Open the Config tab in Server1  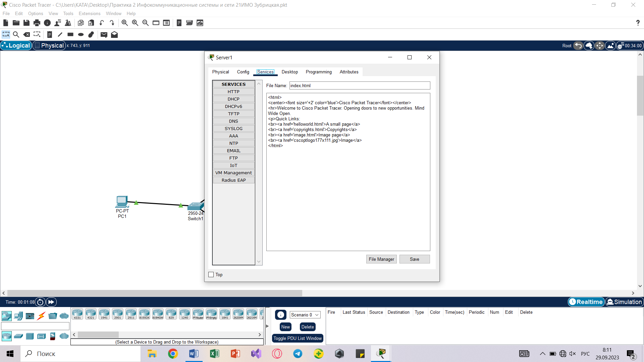[243, 72]
